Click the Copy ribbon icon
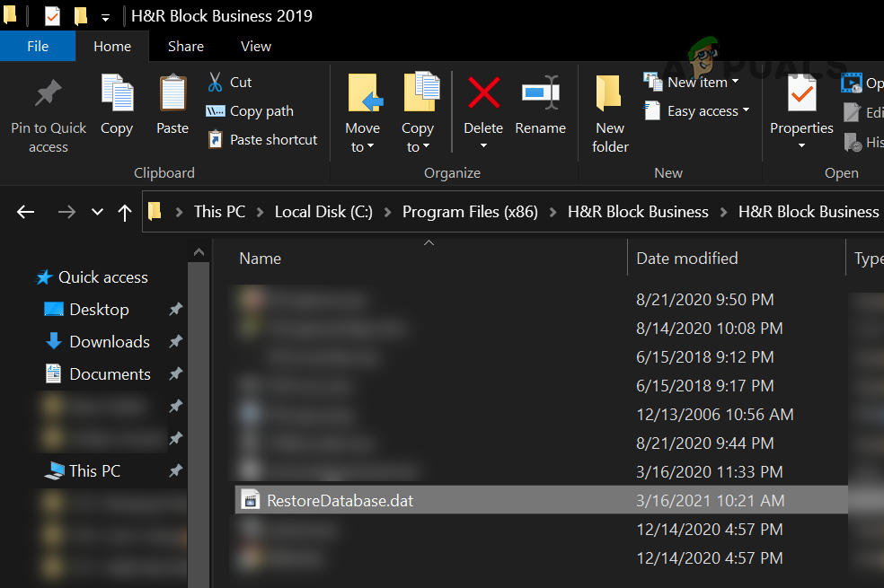Image resolution: width=884 pixels, height=588 pixels. (118, 93)
